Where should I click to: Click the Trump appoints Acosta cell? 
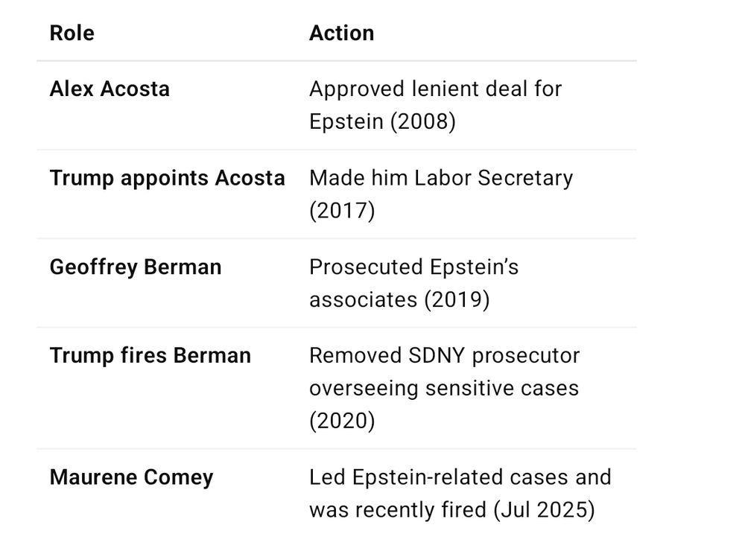click(167, 178)
